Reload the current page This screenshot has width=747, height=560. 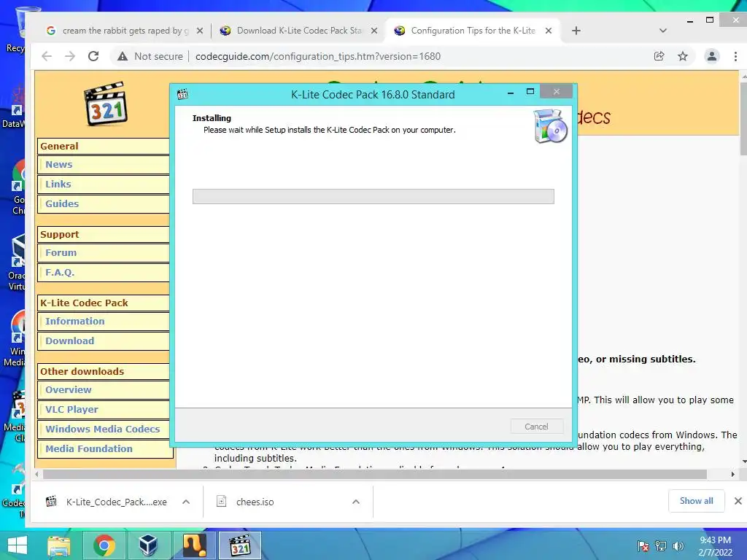point(93,56)
